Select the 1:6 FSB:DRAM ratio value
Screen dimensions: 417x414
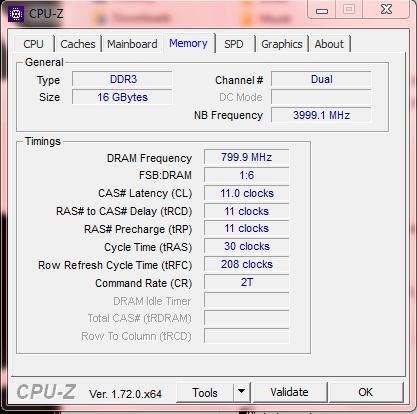(247, 175)
